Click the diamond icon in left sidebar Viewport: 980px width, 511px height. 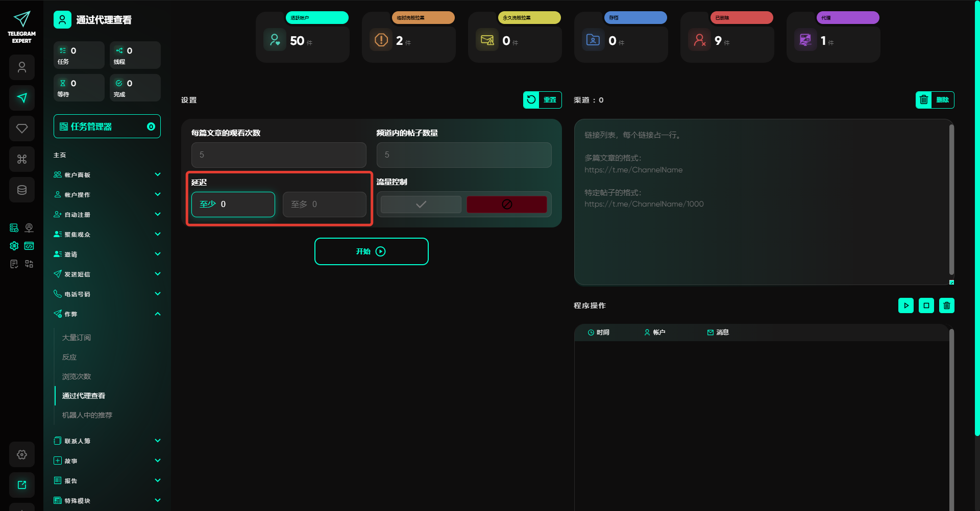point(22,129)
